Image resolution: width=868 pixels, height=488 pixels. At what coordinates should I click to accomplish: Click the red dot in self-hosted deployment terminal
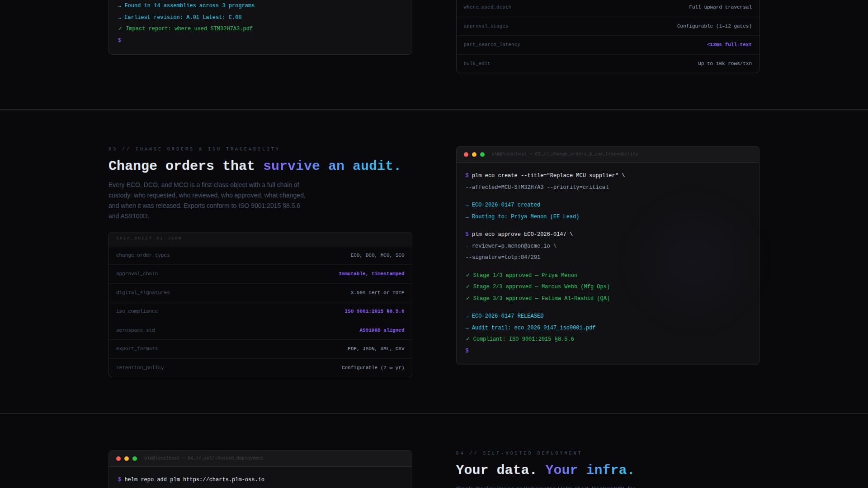(118, 459)
